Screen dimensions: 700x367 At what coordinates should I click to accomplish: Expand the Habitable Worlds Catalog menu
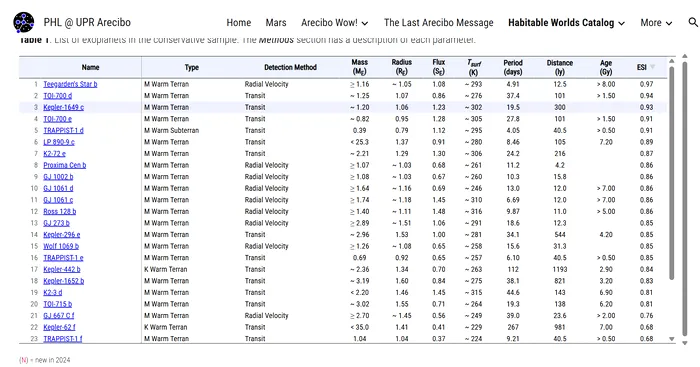pos(566,23)
